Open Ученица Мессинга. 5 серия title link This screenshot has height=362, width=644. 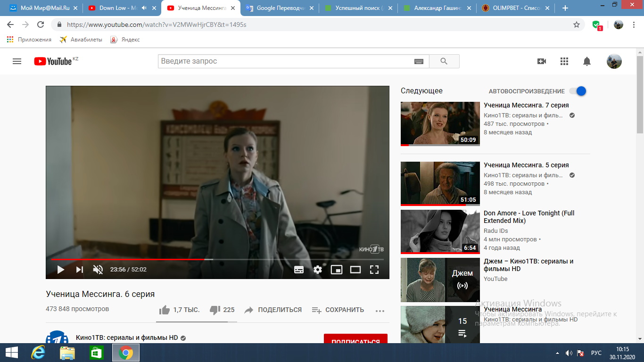tap(526, 165)
